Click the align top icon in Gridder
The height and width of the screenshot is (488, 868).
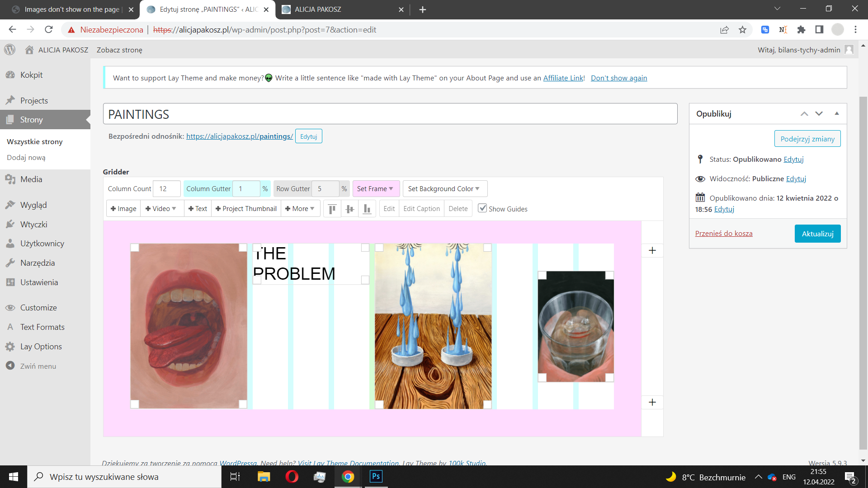click(332, 209)
